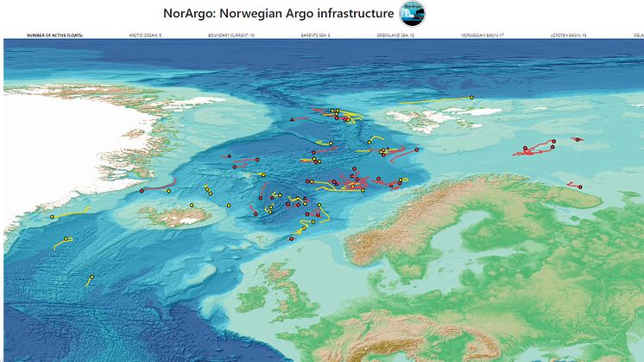Select the 'ARCTIC OCEAN: 6' count
This screenshot has height=362, width=644.
click(145, 35)
